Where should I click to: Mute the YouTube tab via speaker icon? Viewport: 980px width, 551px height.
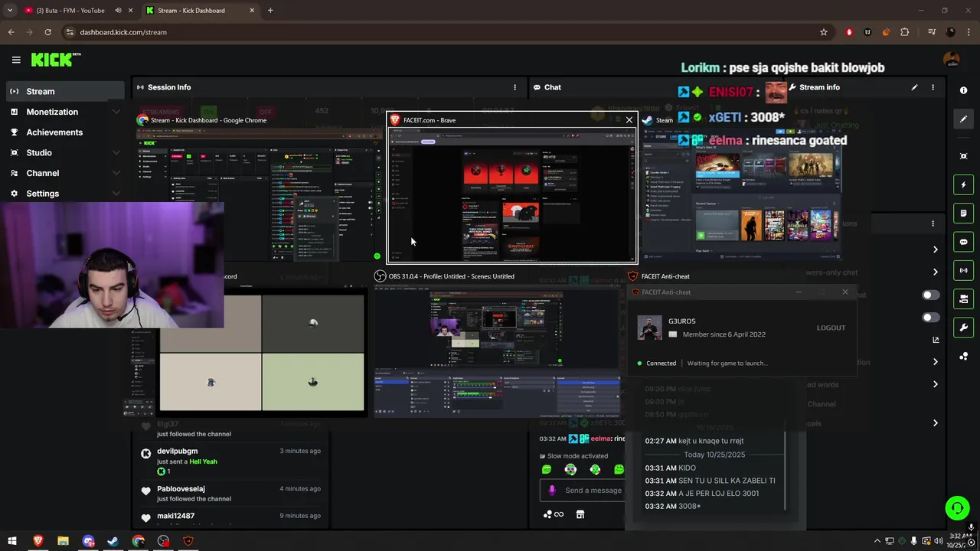[x=118, y=11]
